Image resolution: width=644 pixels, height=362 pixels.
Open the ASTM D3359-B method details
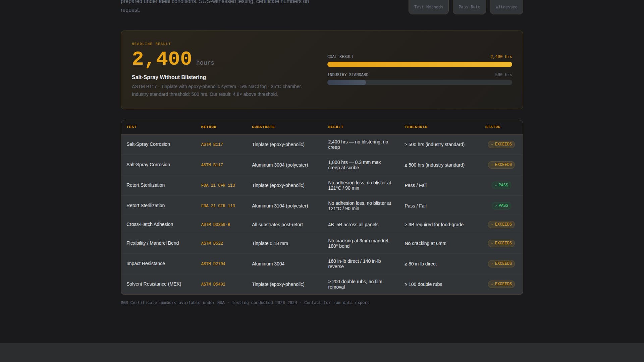216,225
